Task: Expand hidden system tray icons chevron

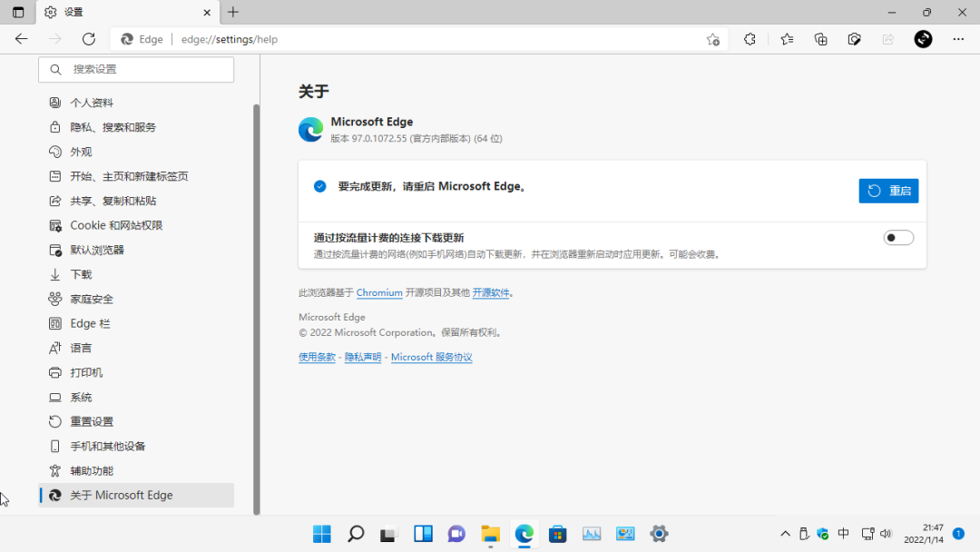Action: [785, 534]
